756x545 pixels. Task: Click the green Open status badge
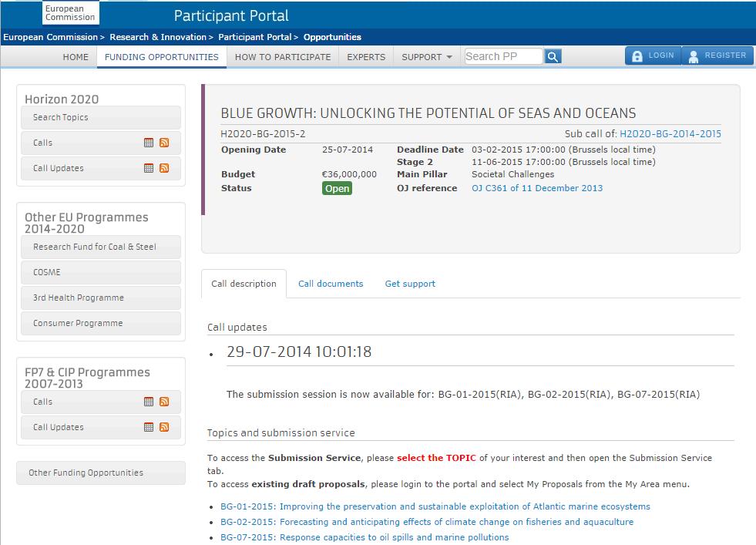[x=337, y=188]
